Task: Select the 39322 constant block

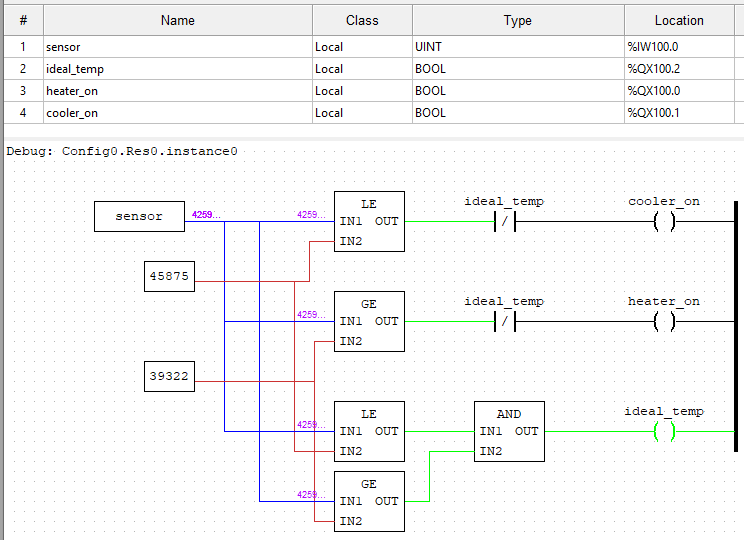Action: [x=169, y=376]
